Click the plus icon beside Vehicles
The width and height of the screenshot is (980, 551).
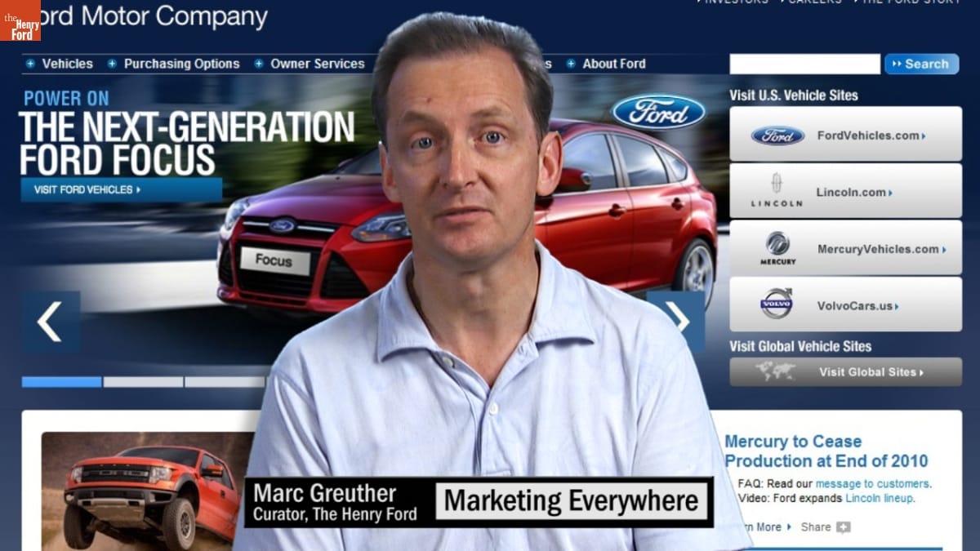30,64
